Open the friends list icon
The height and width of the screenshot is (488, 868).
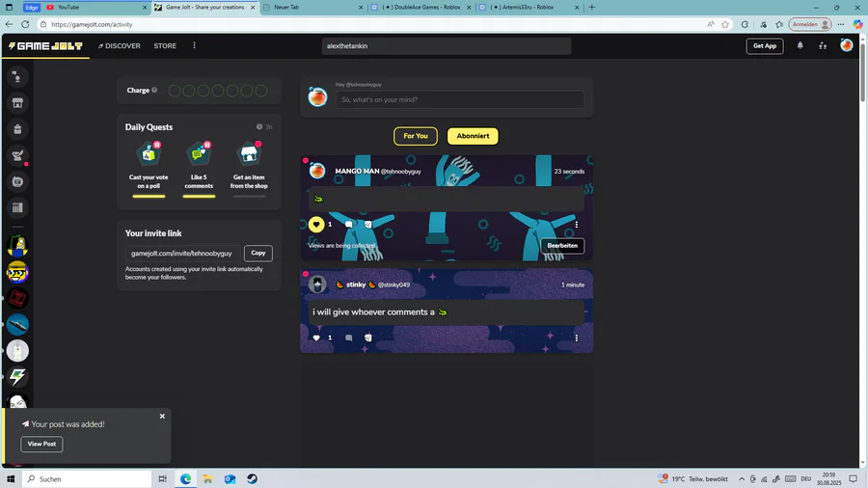pyautogui.click(x=823, y=46)
